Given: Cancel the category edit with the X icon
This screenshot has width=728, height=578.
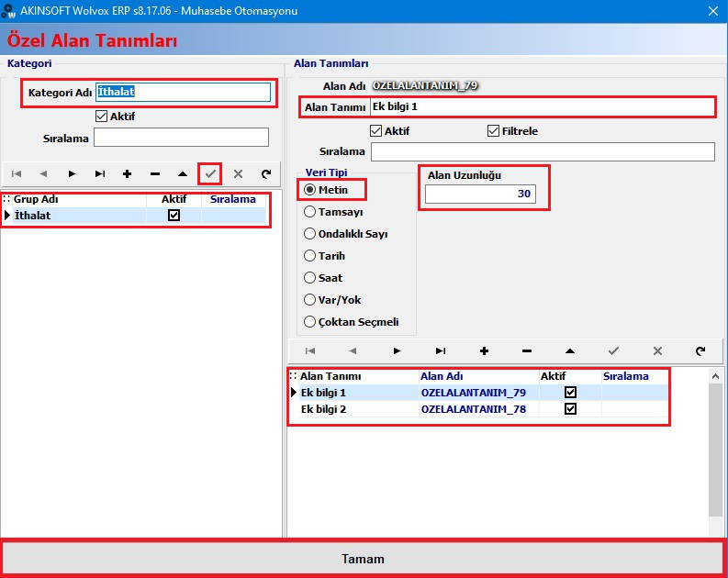Looking at the screenshot, I should point(238,174).
